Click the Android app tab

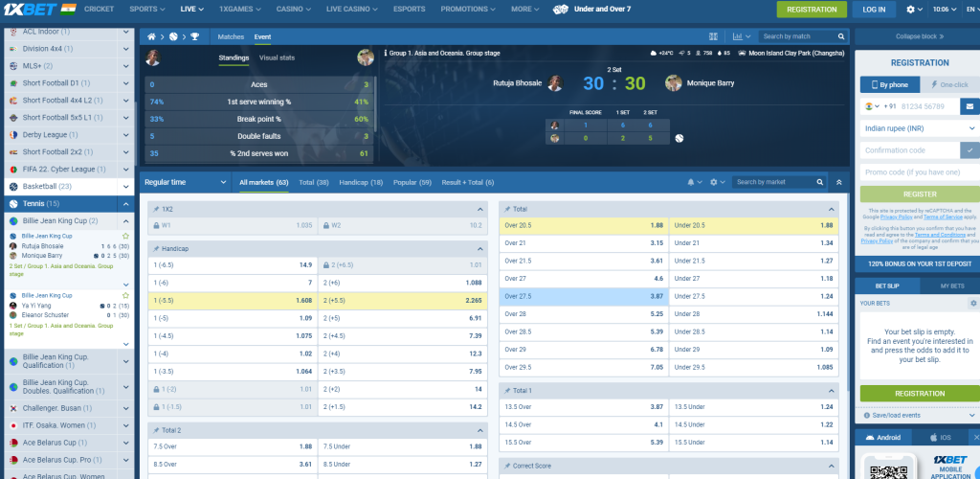tap(883, 437)
